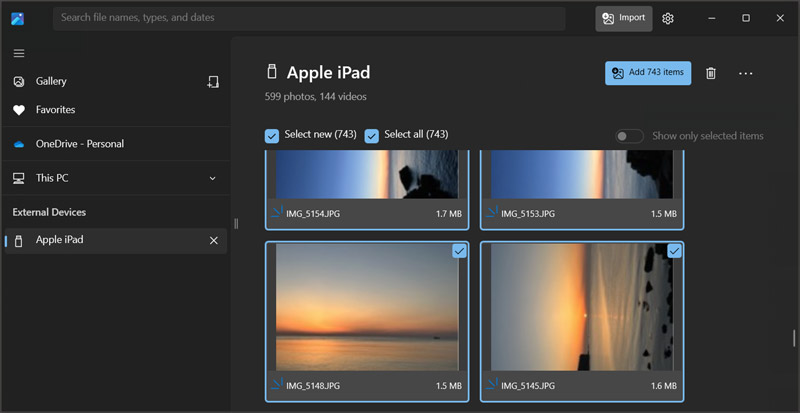800x413 pixels.
Task: Open IMG_5145.JPG thumbnail
Action: click(582, 307)
